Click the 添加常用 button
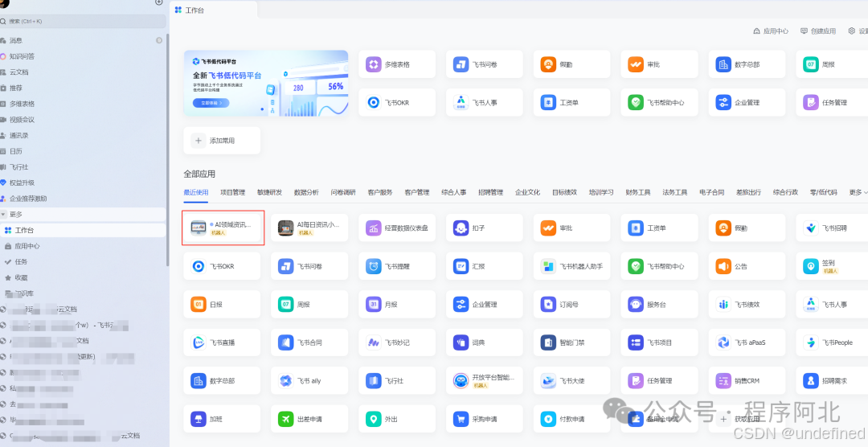This screenshot has width=868, height=447. 222,141
